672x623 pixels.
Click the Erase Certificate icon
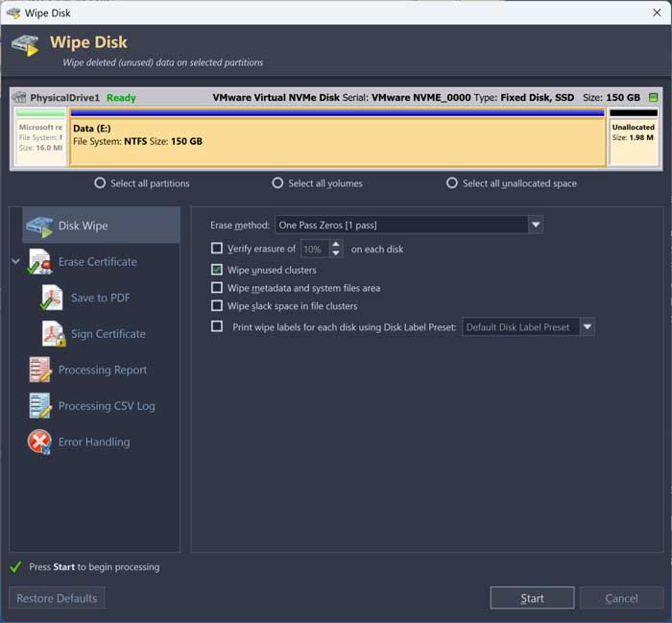[40, 262]
